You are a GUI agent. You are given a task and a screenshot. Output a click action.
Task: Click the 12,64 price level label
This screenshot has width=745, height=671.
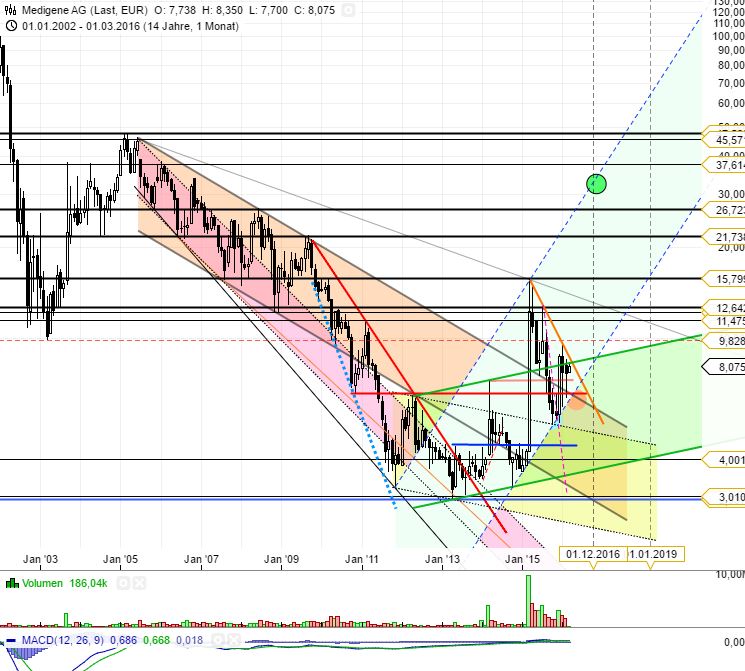725,308
